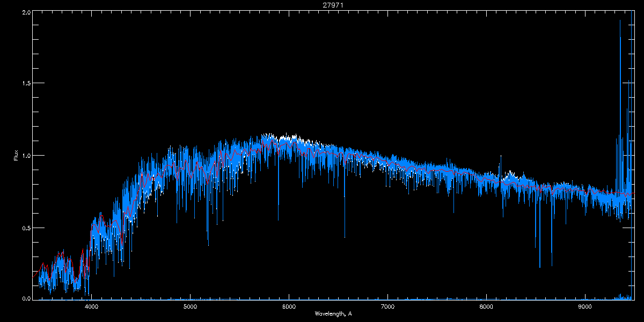This screenshot has height=322, width=644.
Task: Mark bottom of absorption line near 5900
Action: [278, 220]
